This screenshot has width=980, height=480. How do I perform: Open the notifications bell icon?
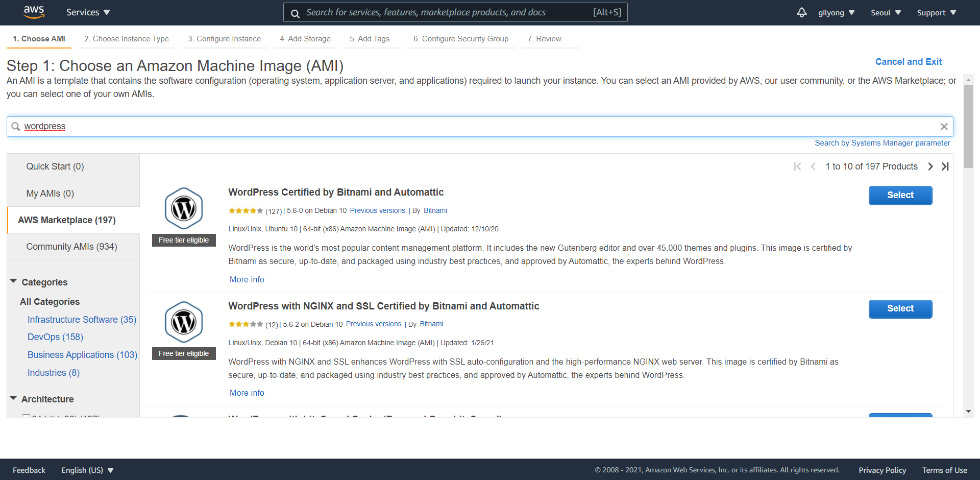801,12
